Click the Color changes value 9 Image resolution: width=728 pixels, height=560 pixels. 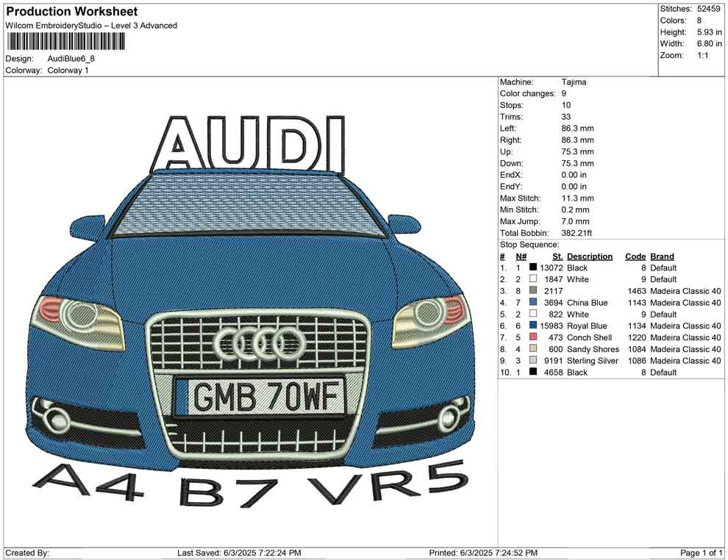point(563,93)
